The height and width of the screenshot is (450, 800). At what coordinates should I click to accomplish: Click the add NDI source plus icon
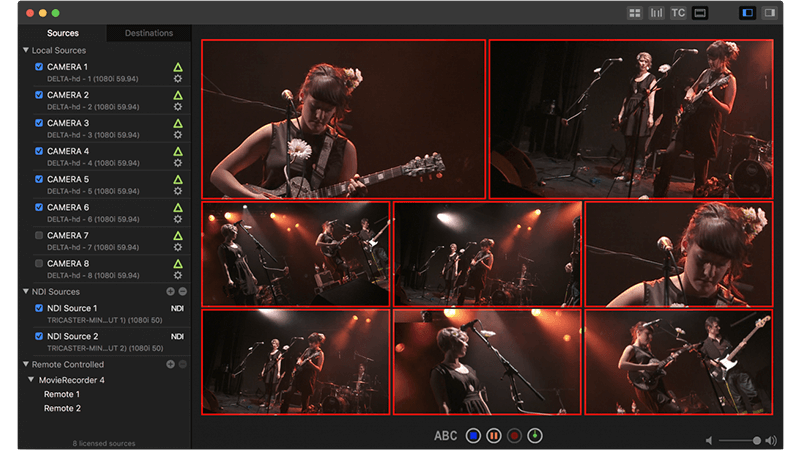[170, 291]
